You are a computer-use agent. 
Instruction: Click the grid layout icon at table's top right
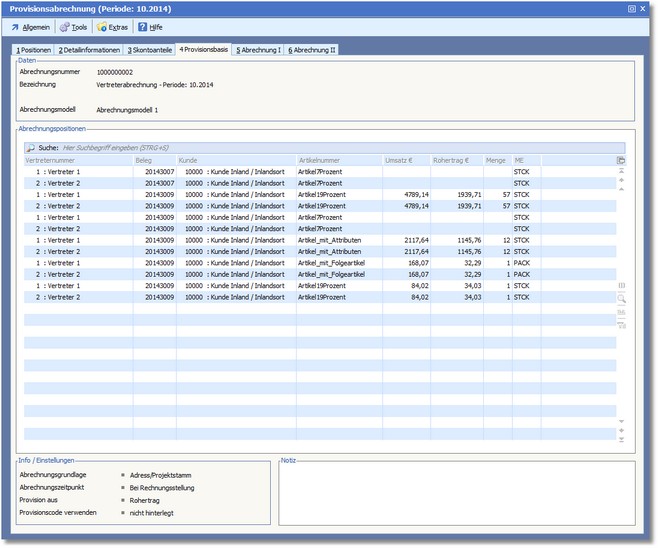tap(621, 160)
